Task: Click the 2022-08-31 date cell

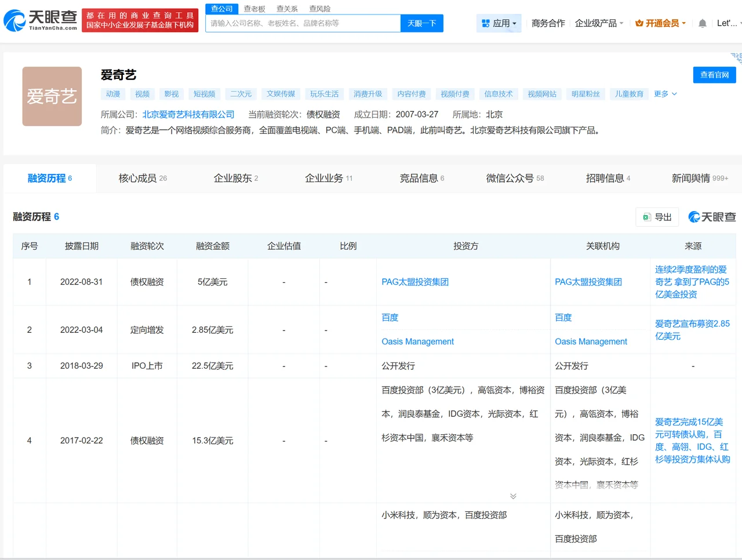Action: [82, 282]
